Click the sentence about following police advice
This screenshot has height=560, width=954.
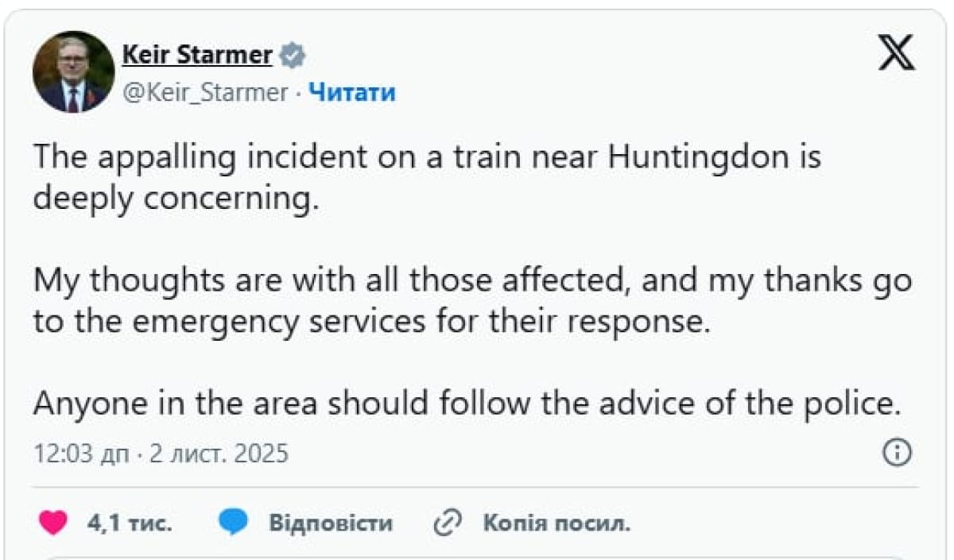[x=467, y=404]
